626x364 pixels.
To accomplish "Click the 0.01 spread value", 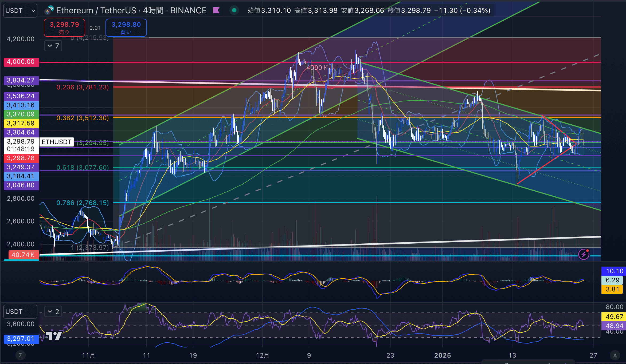I will click(95, 28).
